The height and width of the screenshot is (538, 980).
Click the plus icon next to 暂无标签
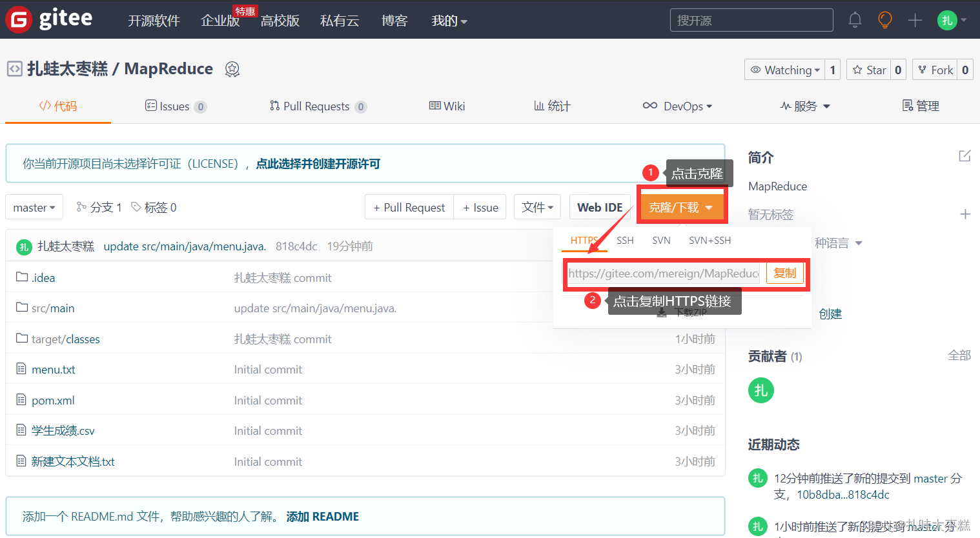(x=965, y=214)
